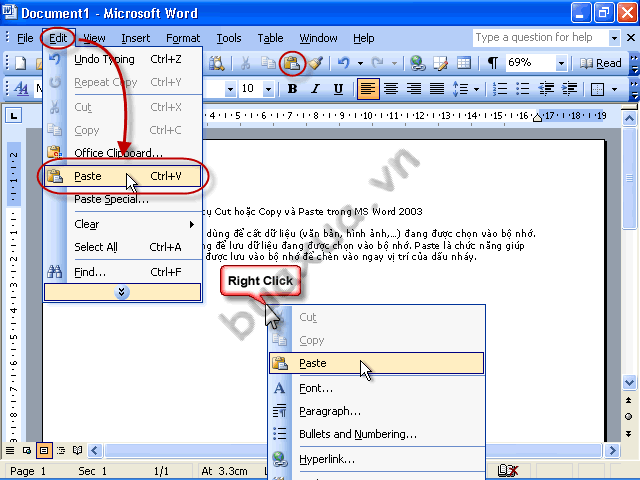
Task: Choose Font in the context menu
Action: click(376, 388)
